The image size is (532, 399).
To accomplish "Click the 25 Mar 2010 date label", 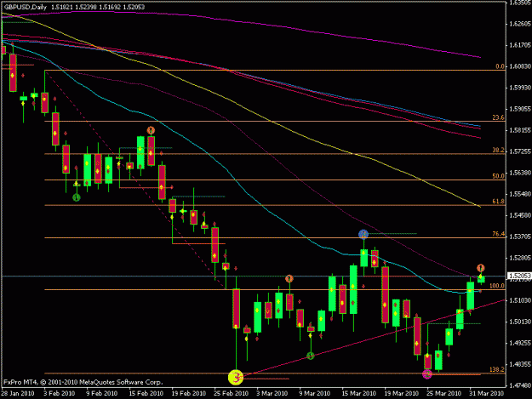I will point(444,394).
